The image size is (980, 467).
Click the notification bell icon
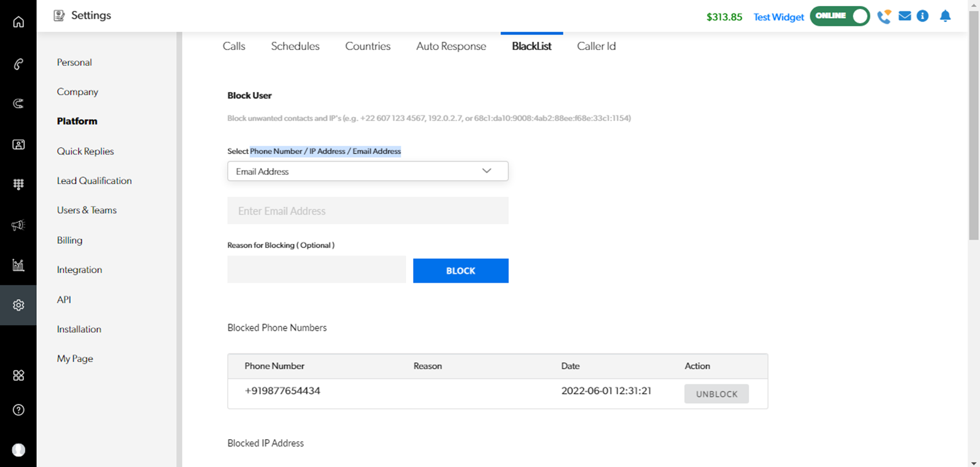pyautogui.click(x=945, y=16)
